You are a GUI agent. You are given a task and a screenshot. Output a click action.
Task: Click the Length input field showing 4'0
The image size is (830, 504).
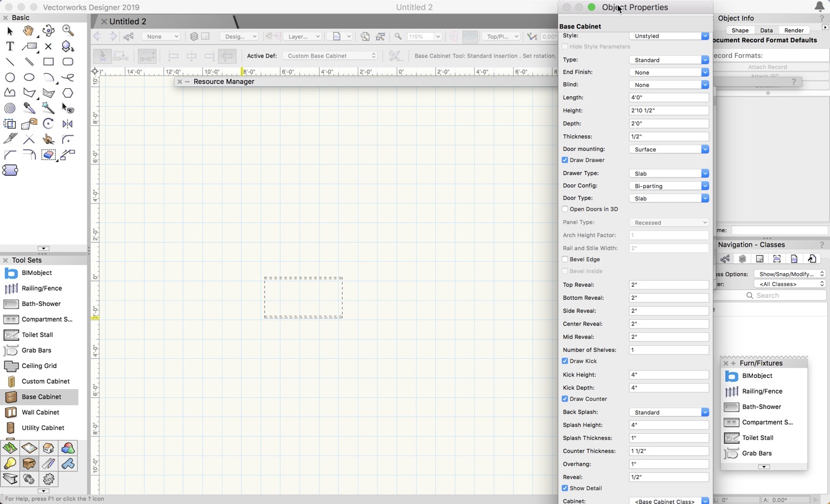[669, 97]
